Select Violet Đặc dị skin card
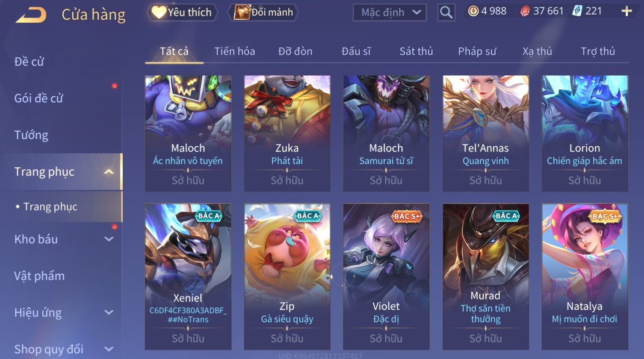 (386, 276)
